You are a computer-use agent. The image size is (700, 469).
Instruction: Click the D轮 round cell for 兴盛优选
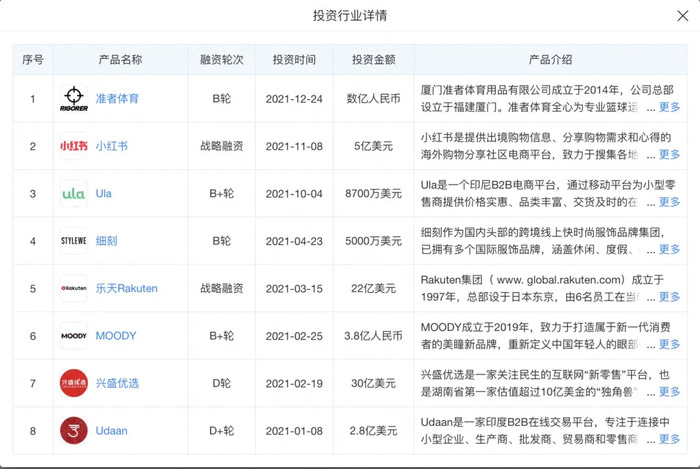(x=221, y=383)
